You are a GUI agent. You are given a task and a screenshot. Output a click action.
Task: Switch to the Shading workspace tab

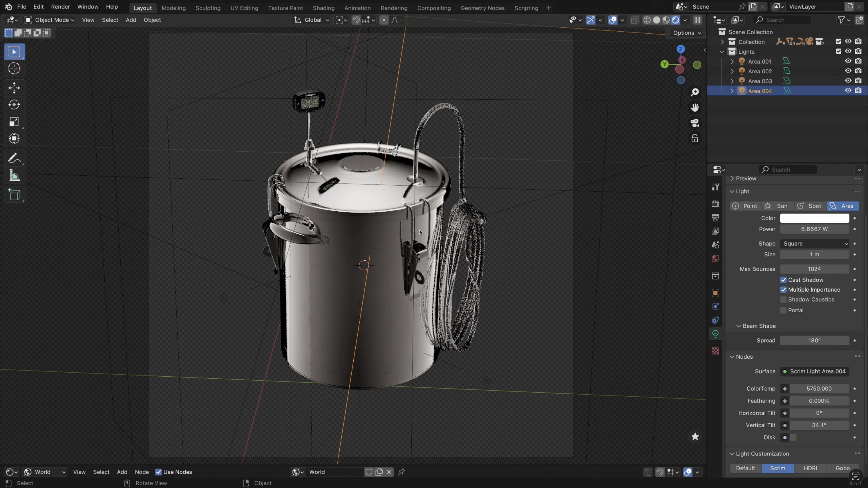323,8
